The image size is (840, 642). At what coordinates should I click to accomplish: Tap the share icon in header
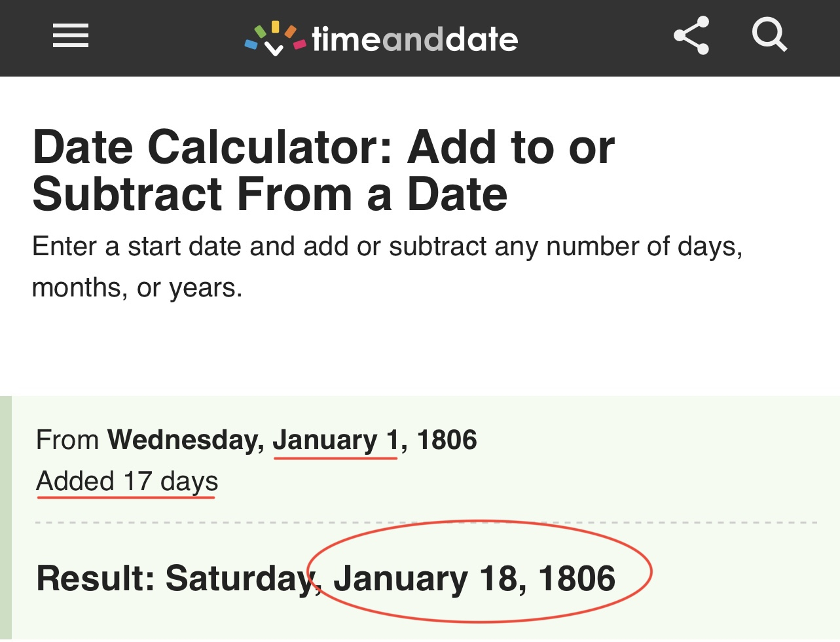point(691,35)
